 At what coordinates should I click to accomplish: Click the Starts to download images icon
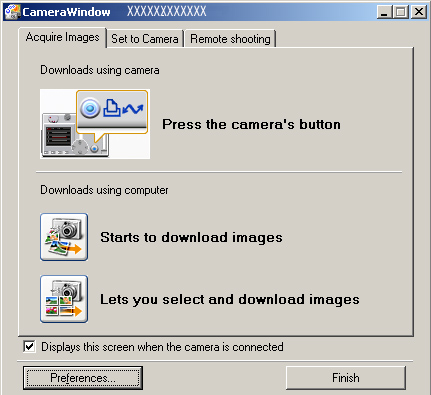64,237
